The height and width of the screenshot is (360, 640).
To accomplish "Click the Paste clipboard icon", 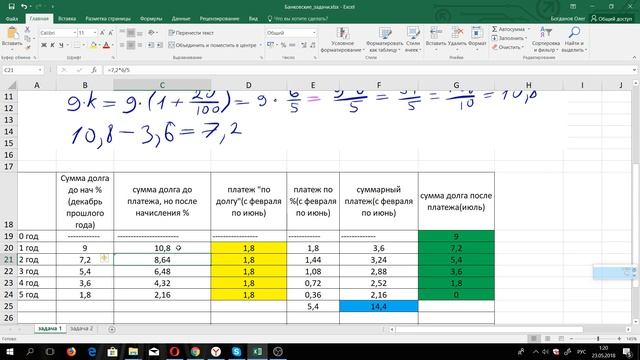I will point(12,33).
